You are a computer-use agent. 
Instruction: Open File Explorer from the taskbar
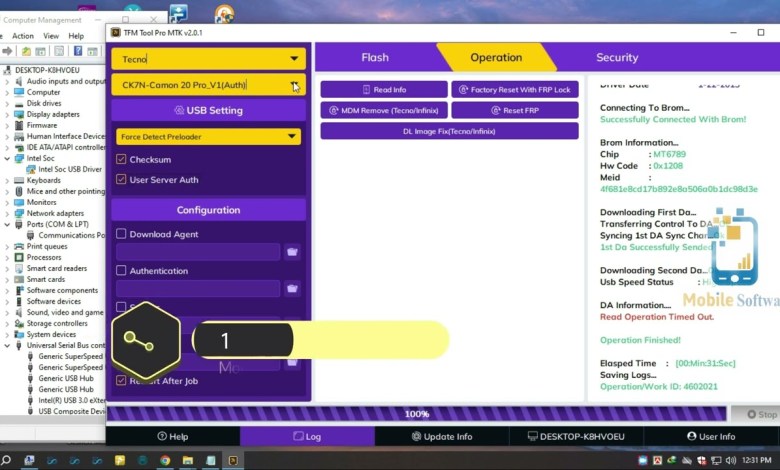(x=188, y=461)
